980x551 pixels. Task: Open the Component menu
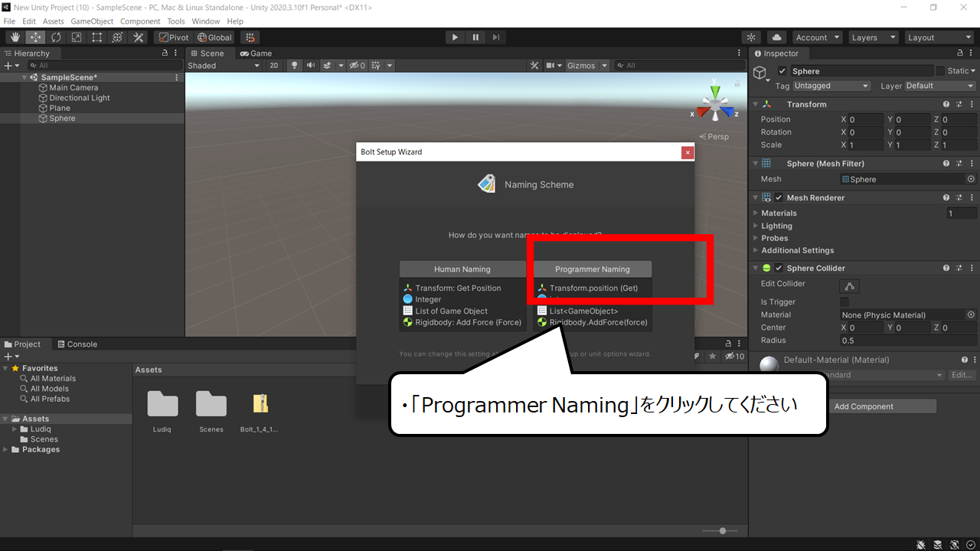pyautogui.click(x=140, y=21)
